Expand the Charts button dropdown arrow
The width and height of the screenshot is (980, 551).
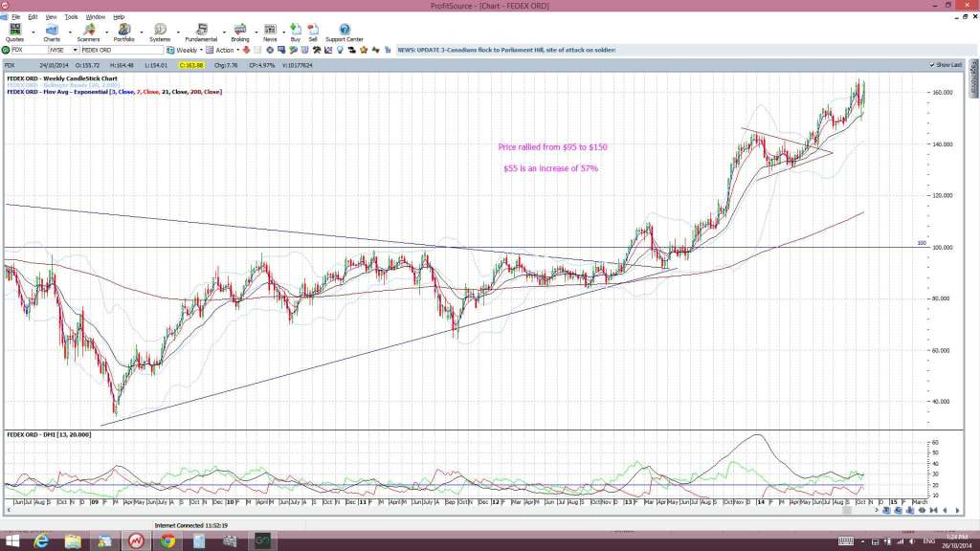pyautogui.click(x=70, y=32)
